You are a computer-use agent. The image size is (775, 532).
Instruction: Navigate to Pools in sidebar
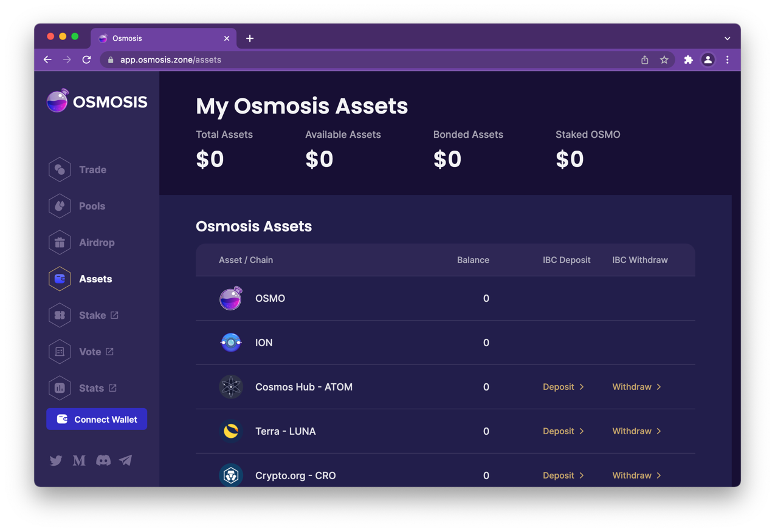92,206
